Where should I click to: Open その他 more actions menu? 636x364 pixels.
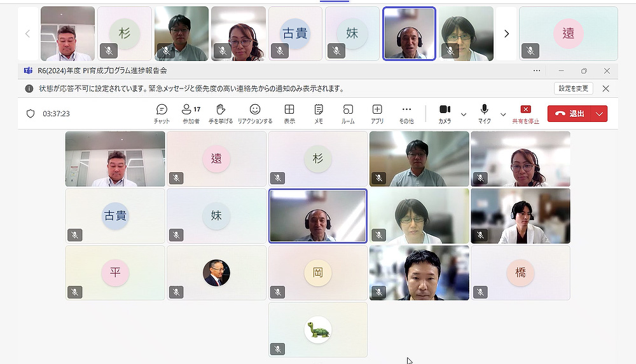point(406,113)
